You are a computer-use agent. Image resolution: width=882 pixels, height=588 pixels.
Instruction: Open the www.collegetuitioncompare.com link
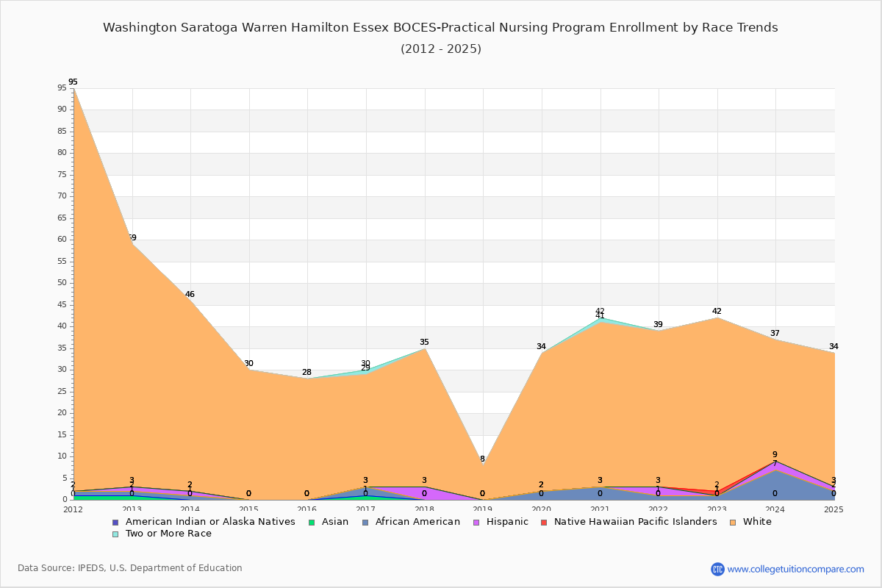796,569
